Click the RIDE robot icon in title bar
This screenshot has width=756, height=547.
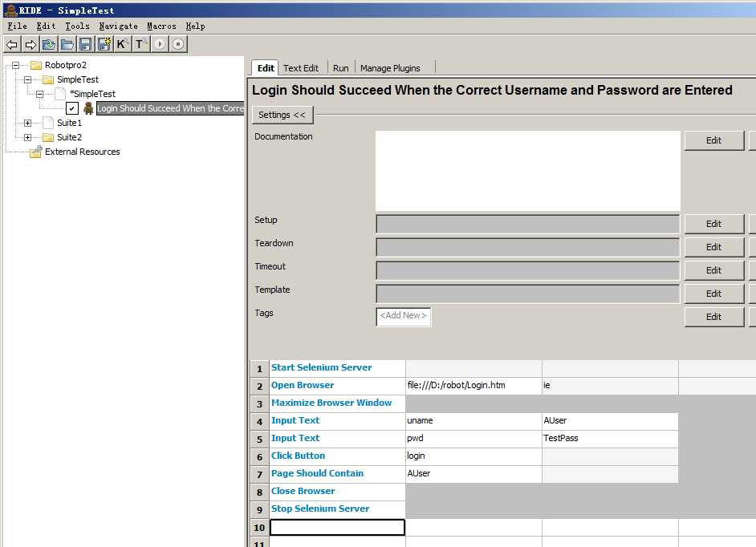(10, 10)
